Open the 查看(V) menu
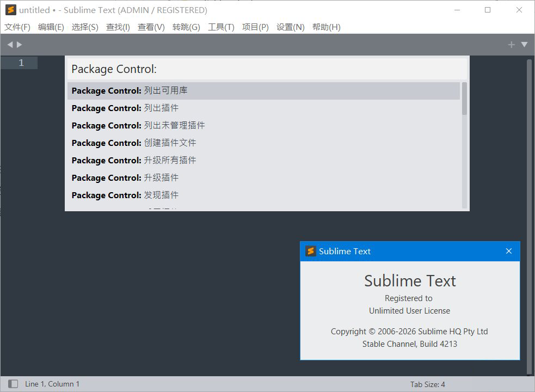Screen dimensions: 535x392 (x=151, y=27)
